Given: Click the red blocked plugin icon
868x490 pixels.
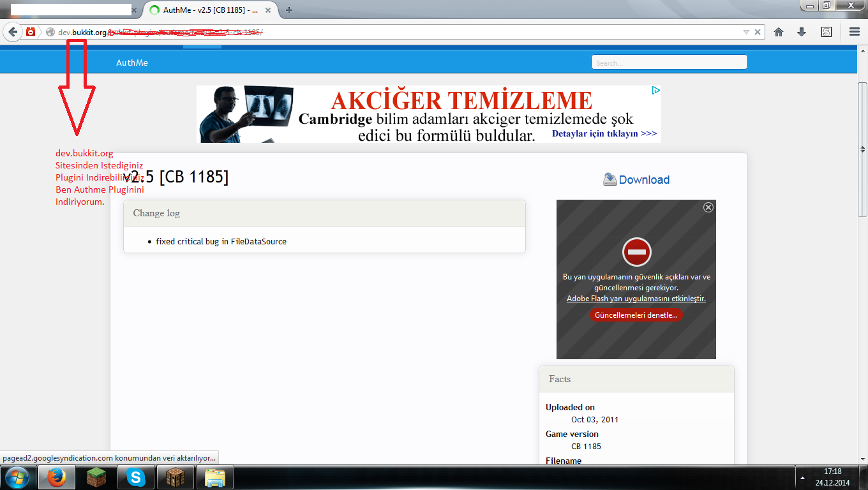Looking at the screenshot, I should click(636, 252).
